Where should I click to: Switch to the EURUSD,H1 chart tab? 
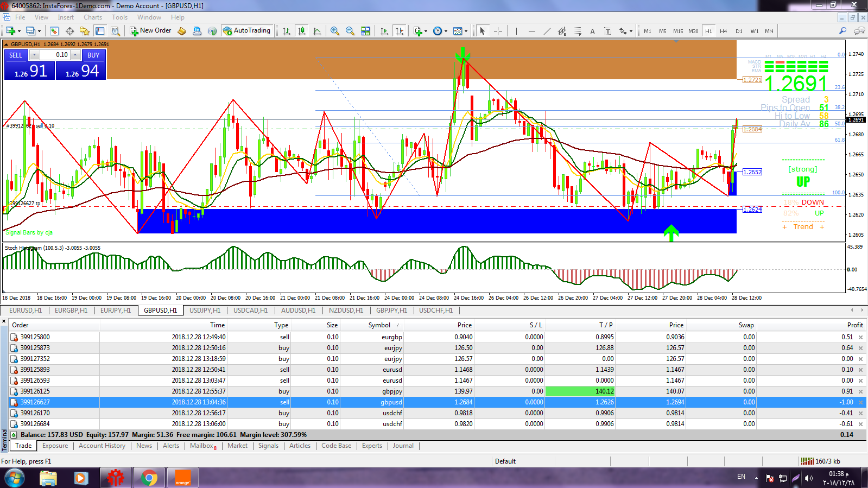pyautogui.click(x=26, y=310)
